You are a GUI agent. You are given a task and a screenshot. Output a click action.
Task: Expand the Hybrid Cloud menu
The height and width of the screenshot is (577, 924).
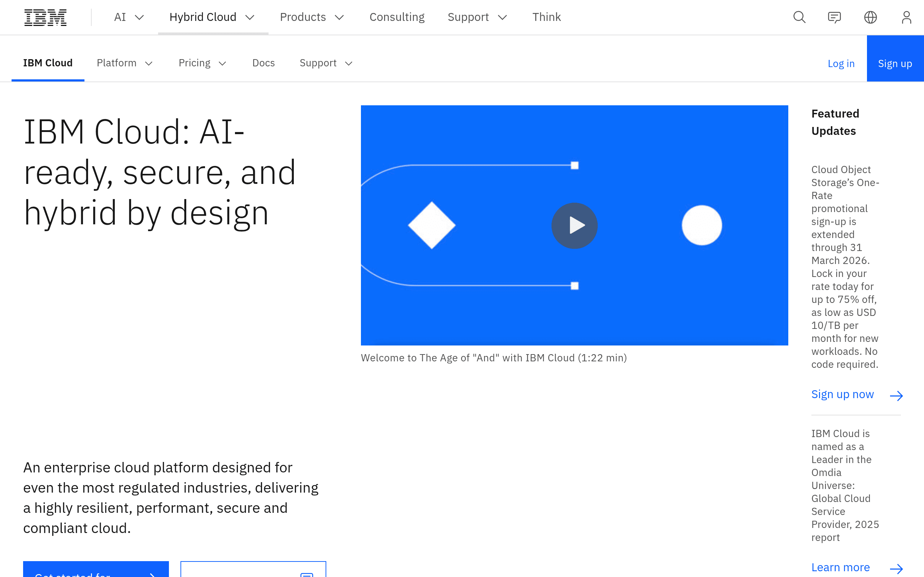click(213, 17)
